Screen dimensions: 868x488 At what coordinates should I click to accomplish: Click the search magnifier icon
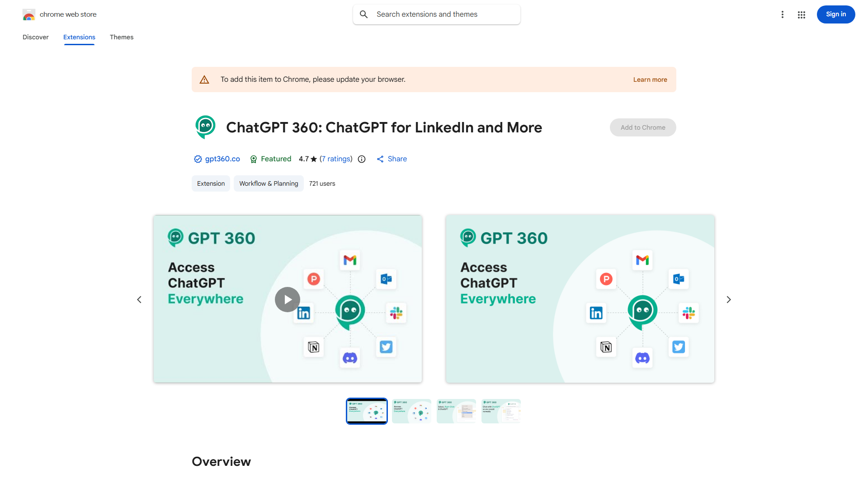coord(364,14)
